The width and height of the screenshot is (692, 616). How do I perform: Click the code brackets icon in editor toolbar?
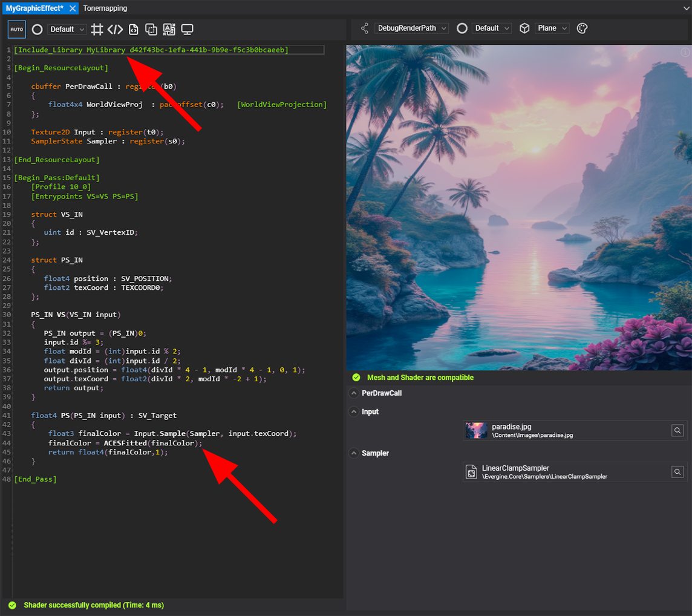click(115, 29)
